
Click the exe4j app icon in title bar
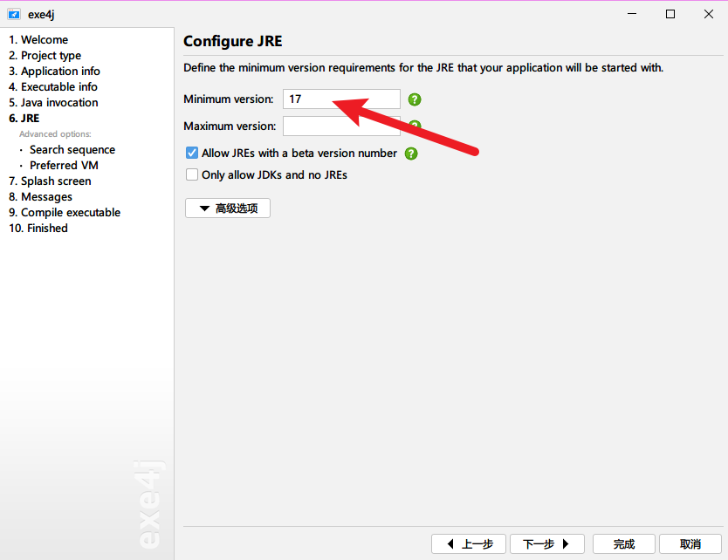click(13, 14)
